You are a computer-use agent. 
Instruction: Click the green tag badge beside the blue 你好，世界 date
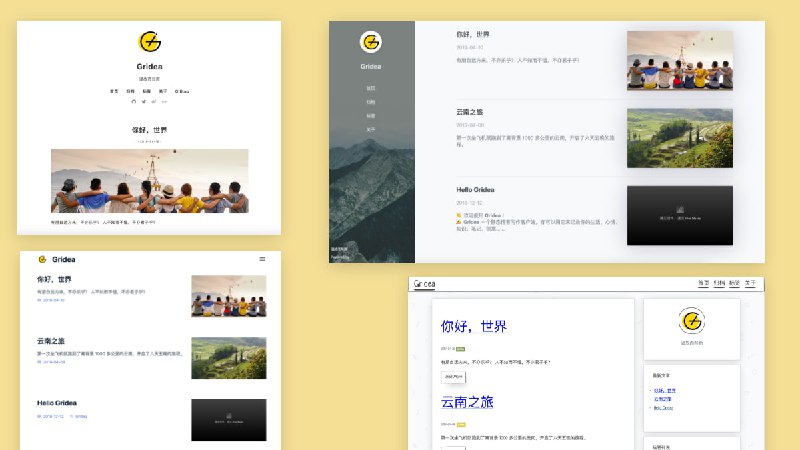pos(460,349)
